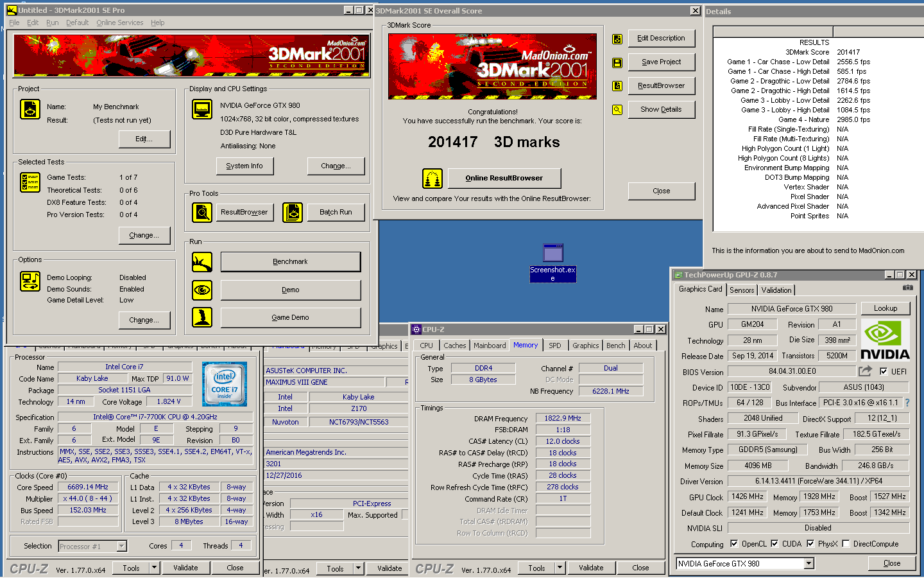Click the DRAM Frequency value field
Image resolution: width=924 pixels, height=578 pixels.
563,418
